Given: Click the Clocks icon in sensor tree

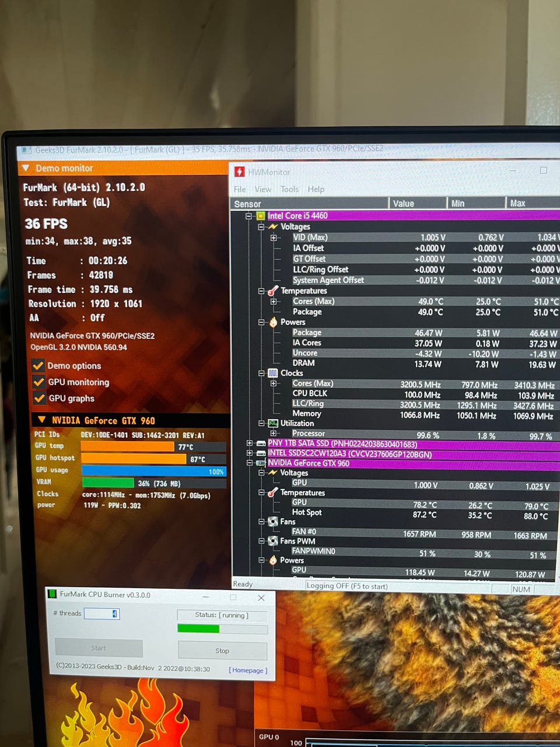Looking at the screenshot, I should (x=273, y=373).
